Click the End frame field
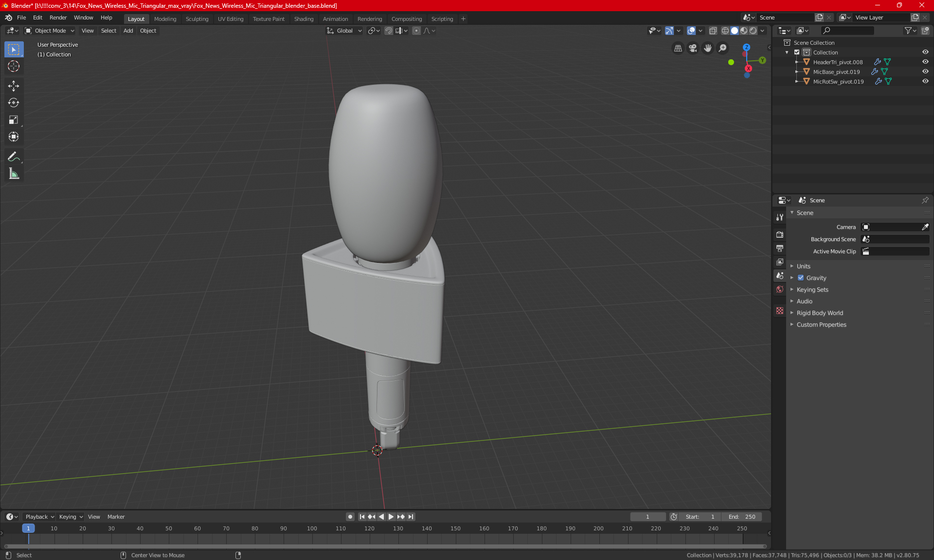Screen dimensions: 934x560 [x=742, y=517]
